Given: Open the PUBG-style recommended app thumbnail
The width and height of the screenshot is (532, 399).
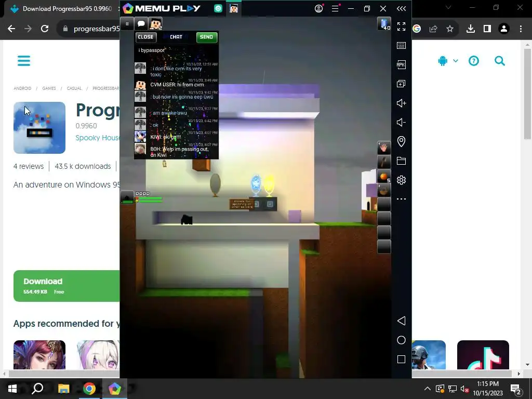Looking at the screenshot, I should point(429,354).
